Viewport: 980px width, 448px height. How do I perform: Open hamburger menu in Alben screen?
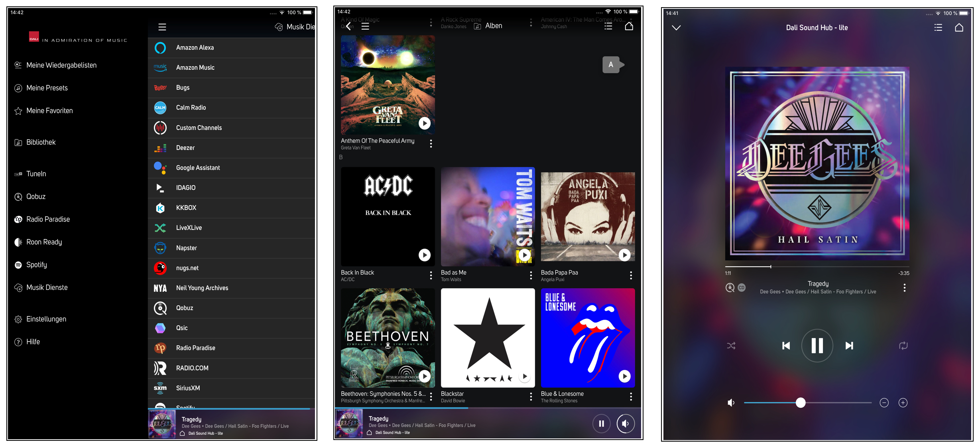click(x=365, y=26)
